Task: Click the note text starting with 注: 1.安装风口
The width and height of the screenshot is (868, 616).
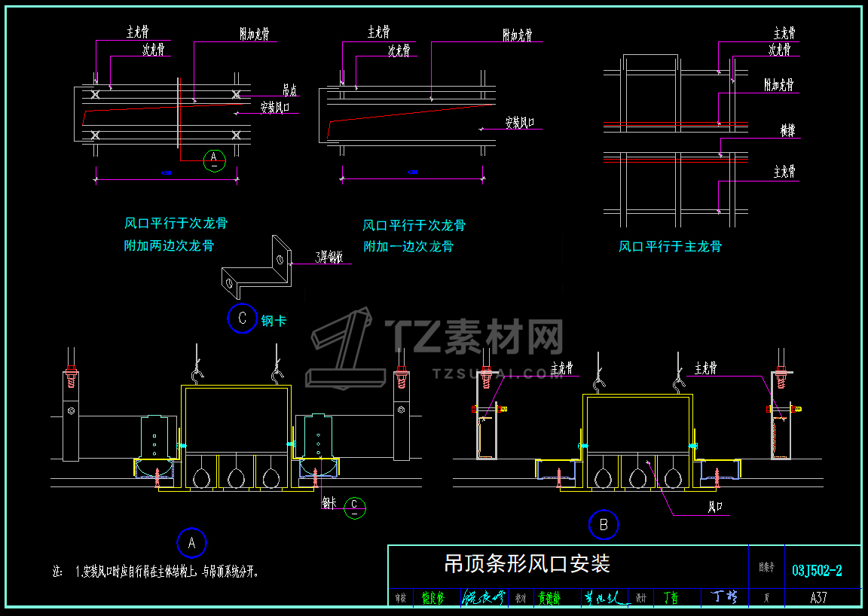Action: click(156, 571)
